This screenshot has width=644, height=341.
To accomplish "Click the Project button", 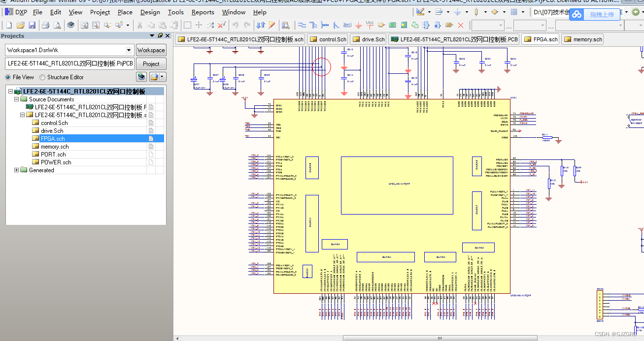I will point(151,63).
